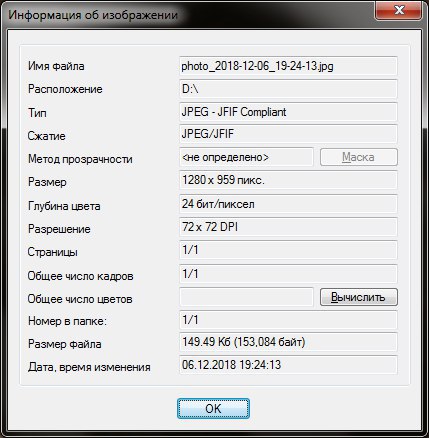This screenshot has height=438, width=429.
Task: Click the Сжатие label
Action: 47,136
